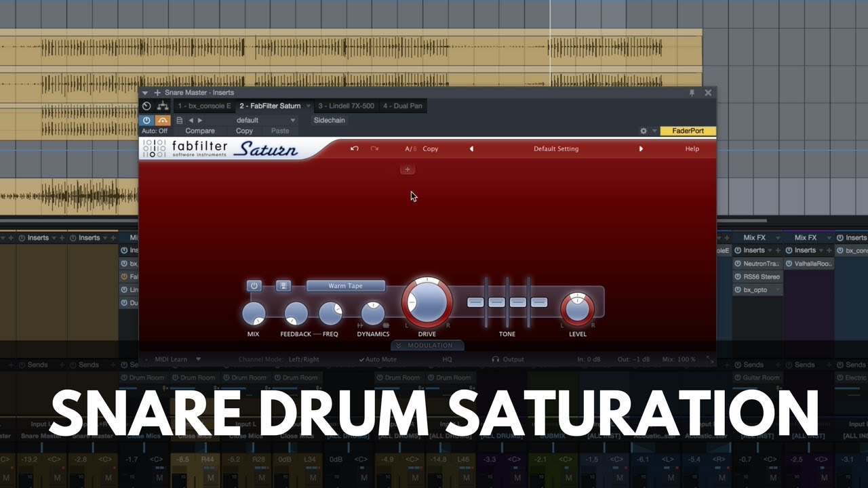The width and height of the screenshot is (868, 488).
Task: Open the Snare Master Inserts window menu arrow
Action: click(144, 93)
